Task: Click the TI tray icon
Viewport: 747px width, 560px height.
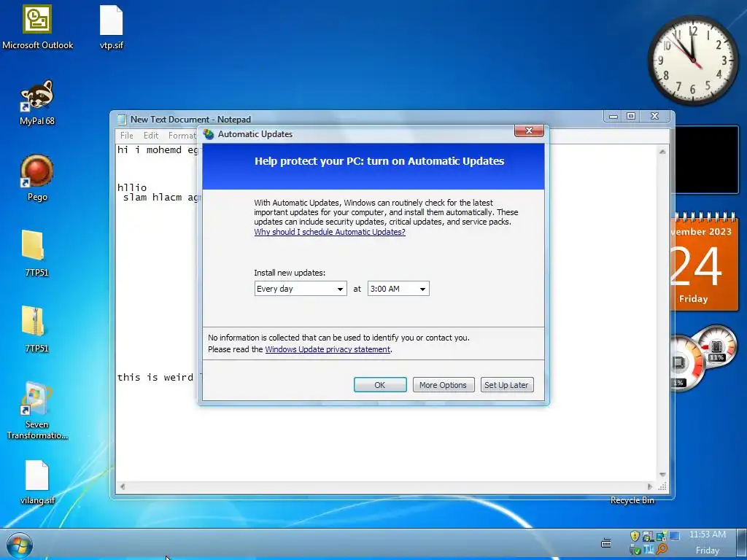Action: point(649,550)
